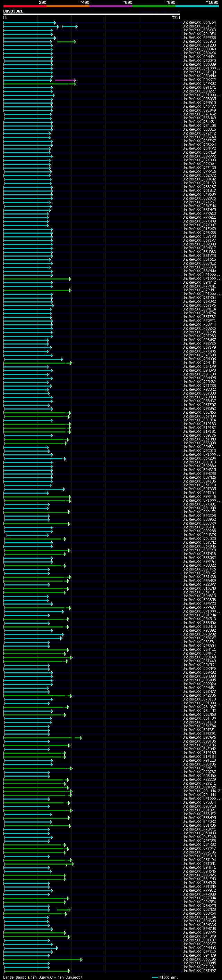
Task: Open hit UniRef100_A9PES8
Action: coord(199,38)
